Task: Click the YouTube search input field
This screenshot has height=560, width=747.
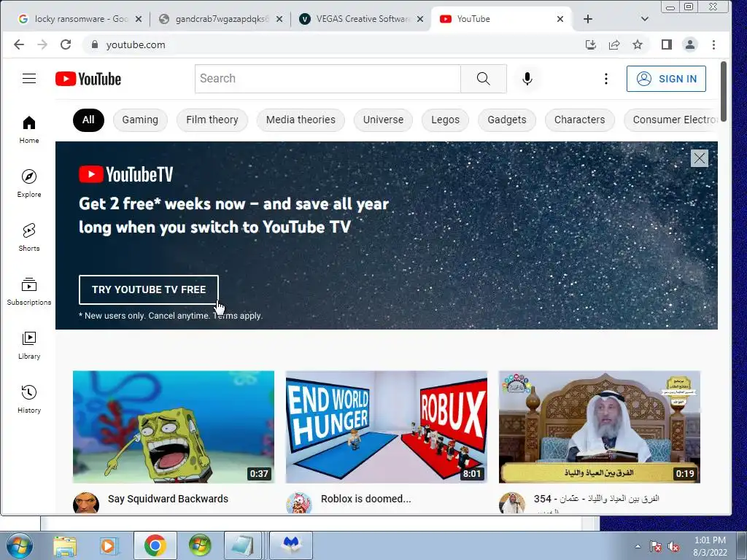Action: (328, 79)
